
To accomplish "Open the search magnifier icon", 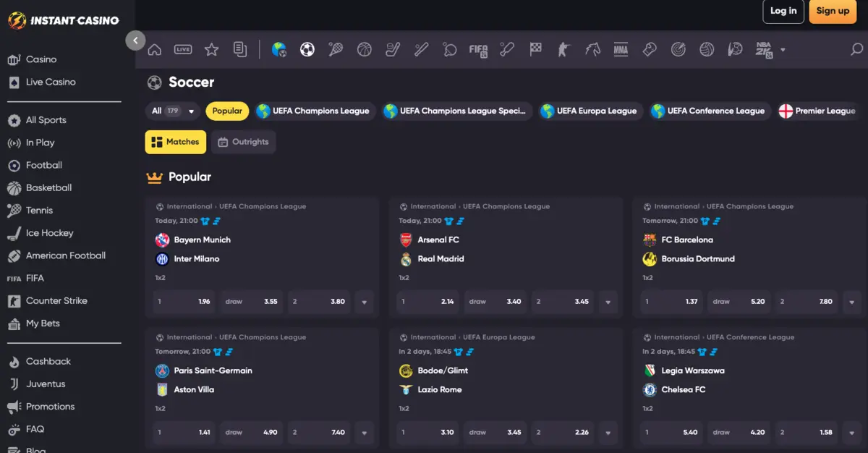I will pyautogui.click(x=856, y=50).
